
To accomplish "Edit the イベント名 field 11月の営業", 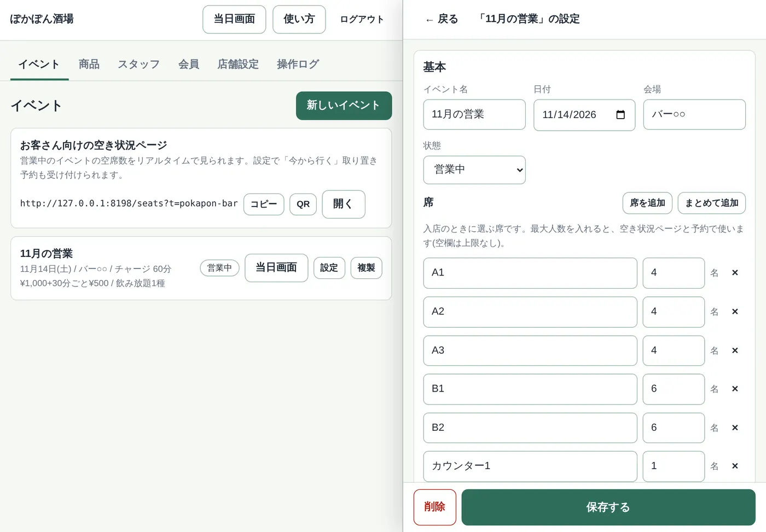I will [x=474, y=114].
